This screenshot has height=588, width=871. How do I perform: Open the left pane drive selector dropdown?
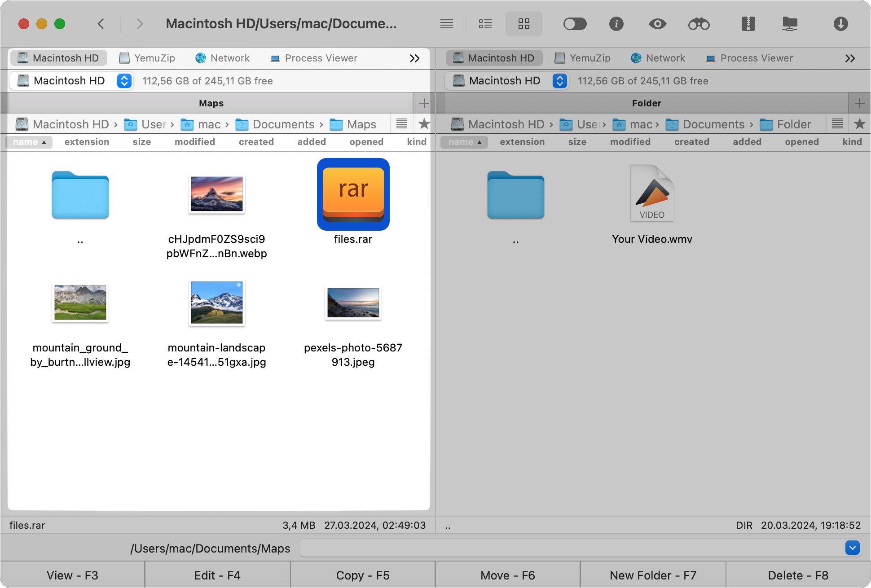pyautogui.click(x=124, y=81)
